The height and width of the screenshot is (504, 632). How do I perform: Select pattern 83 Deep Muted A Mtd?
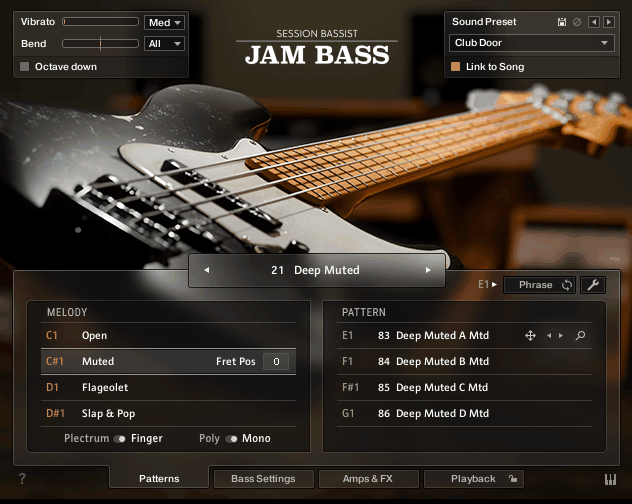(464, 335)
